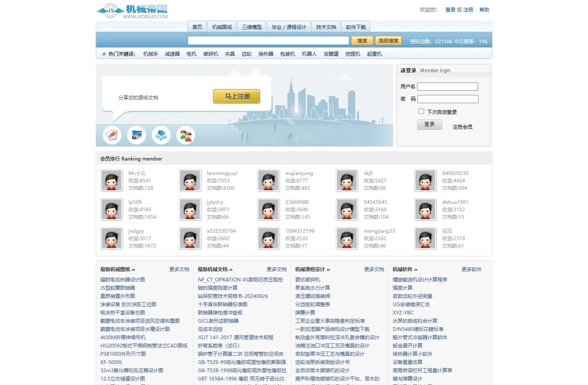Click avatar of member 54545645

coord(347,209)
